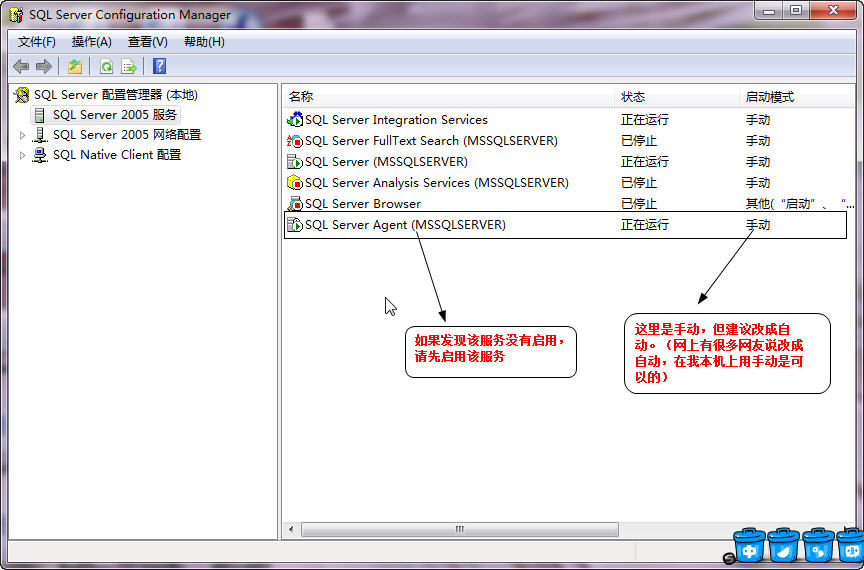Viewport: 864px width, 570px height.
Task: Go back with the Back arrow toolbar icon
Action: pyautogui.click(x=21, y=67)
